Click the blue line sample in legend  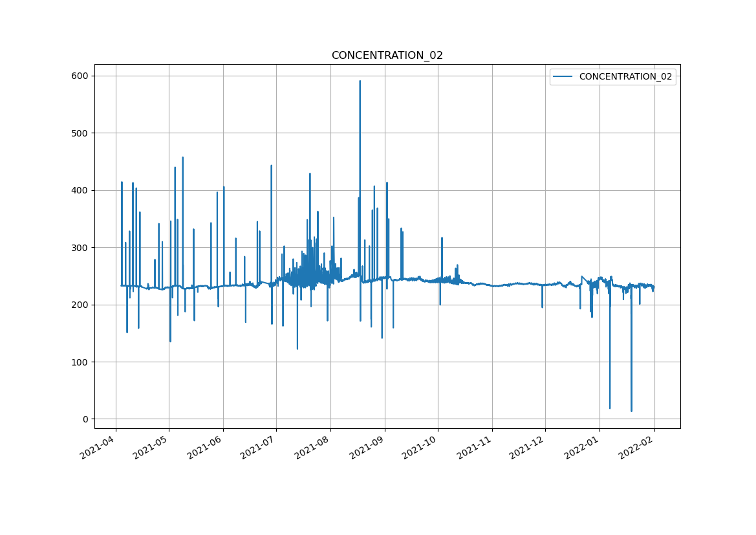(x=563, y=77)
